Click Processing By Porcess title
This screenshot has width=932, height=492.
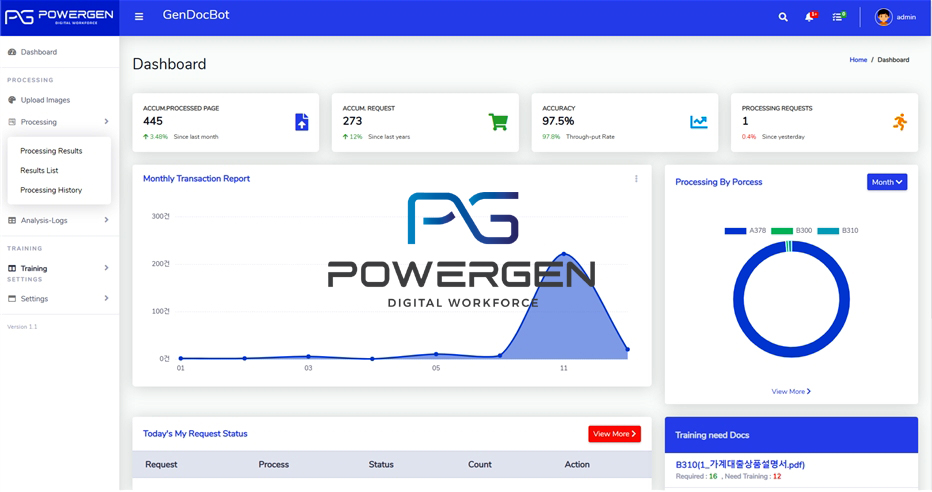(x=719, y=182)
